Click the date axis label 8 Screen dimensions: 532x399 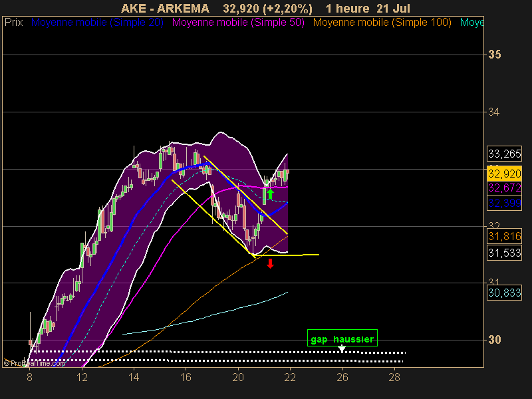[29, 377]
